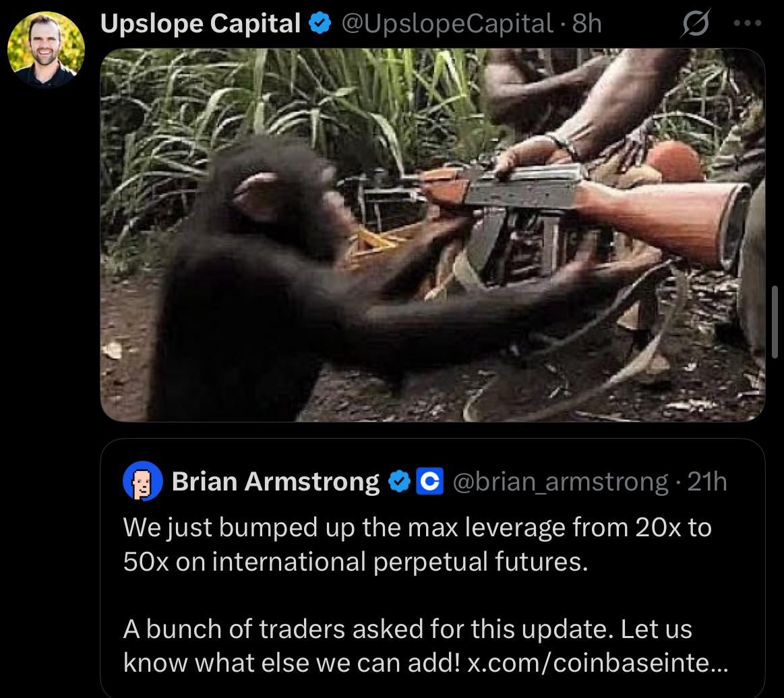Open the x.com/coinbaseinte… link
Screen dimensions: 784x698
pos(597,663)
